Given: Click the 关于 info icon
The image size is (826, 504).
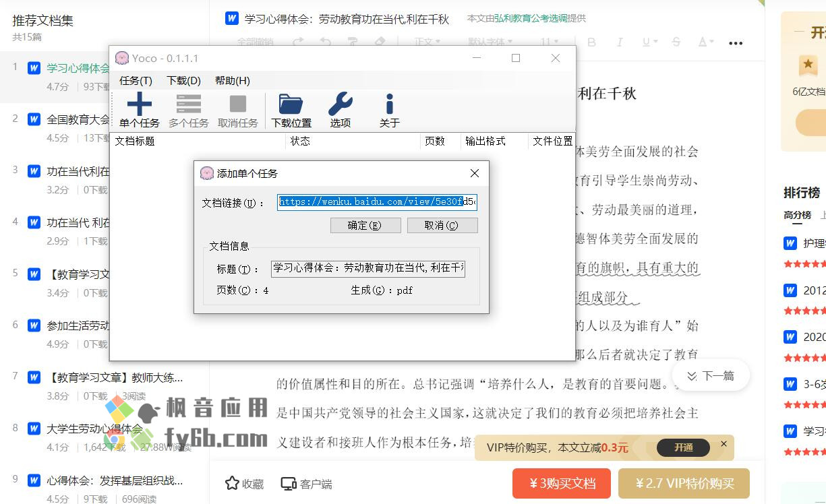Looking at the screenshot, I should coord(389,104).
